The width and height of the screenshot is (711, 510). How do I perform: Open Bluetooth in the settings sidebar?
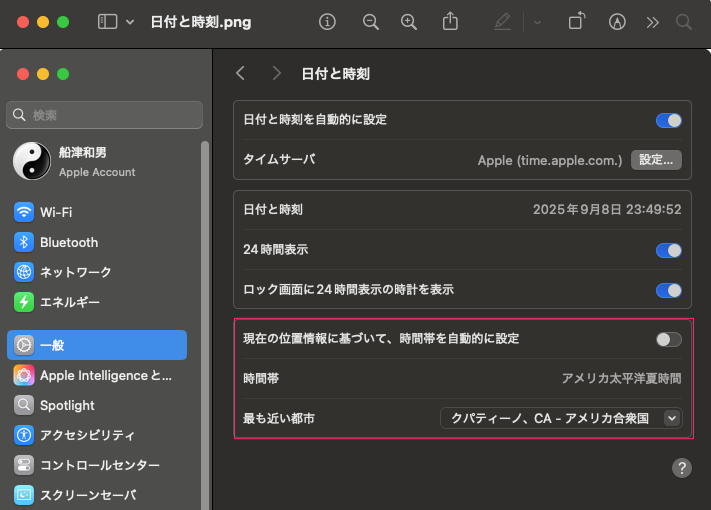click(68, 242)
